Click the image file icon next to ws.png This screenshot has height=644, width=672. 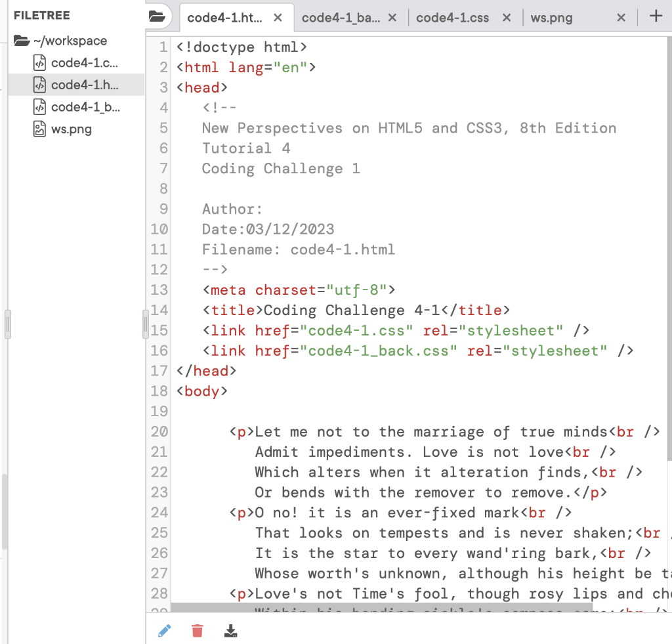[39, 129]
